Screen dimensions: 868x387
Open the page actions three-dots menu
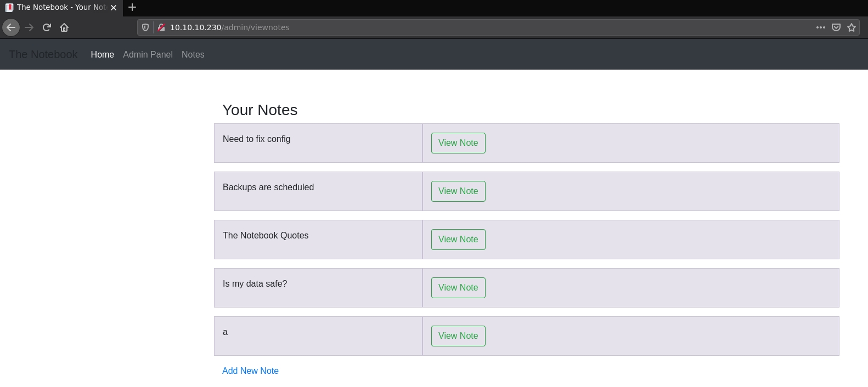point(820,27)
